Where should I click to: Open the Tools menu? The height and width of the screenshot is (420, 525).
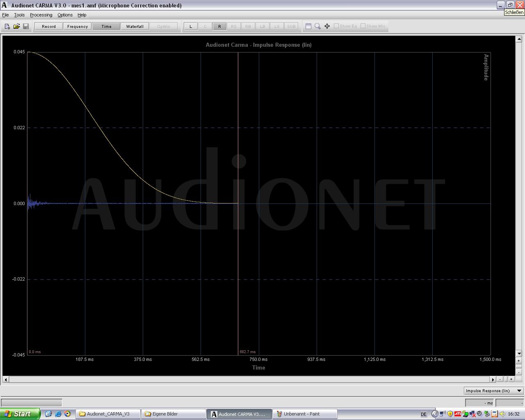click(19, 15)
